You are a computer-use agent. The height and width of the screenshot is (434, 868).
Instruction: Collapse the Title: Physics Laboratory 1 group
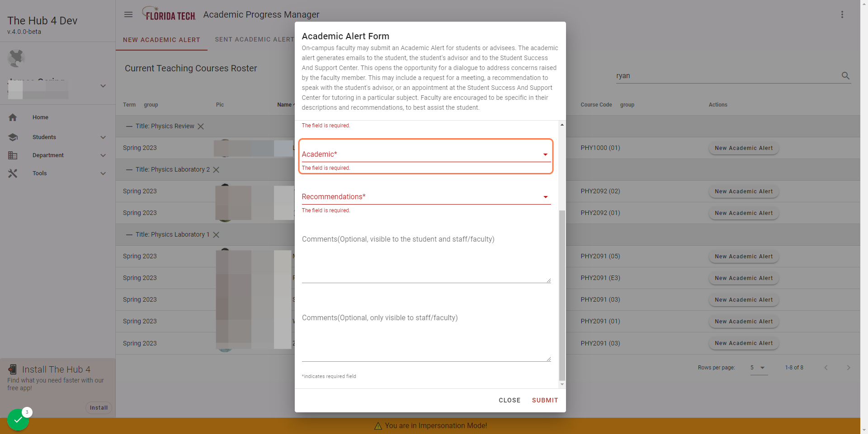point(129,235)
